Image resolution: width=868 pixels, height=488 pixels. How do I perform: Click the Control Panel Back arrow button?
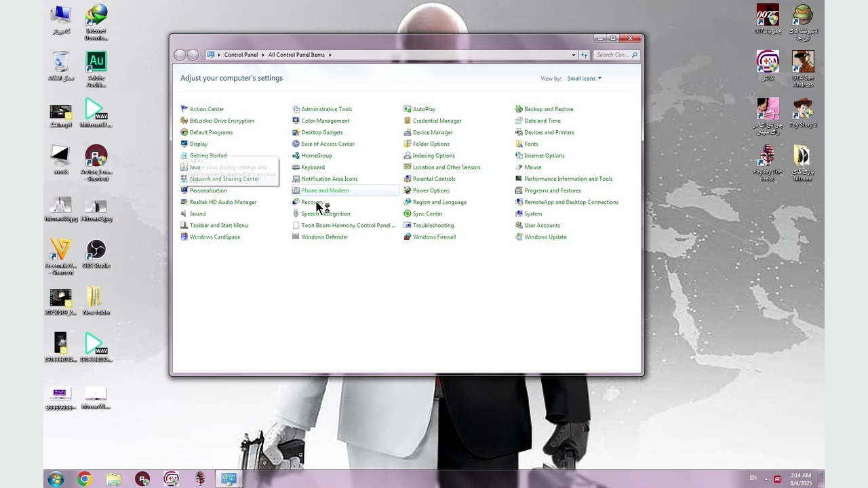click(180, 55)
